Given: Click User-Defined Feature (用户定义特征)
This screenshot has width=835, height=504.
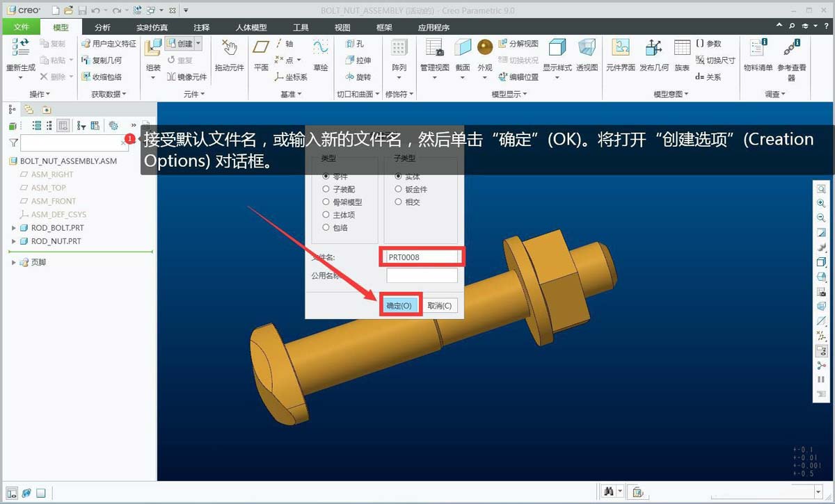Looking at the screenshot, I should tap(109, 44).
